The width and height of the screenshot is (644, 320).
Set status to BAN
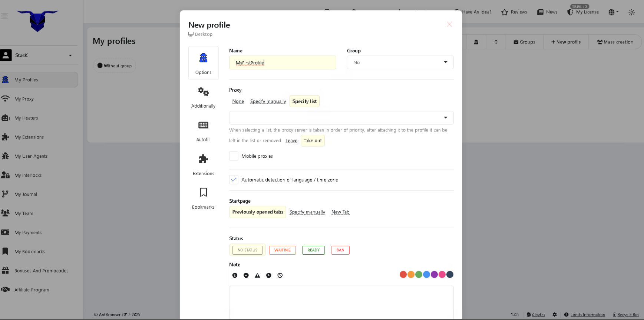[340, 250]
